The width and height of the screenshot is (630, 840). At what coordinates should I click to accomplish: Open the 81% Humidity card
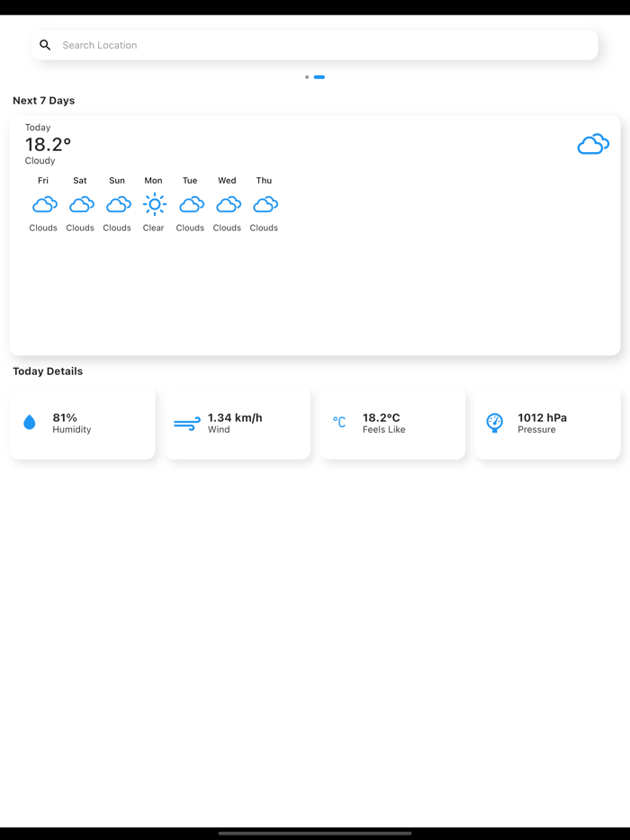(83, 423)
